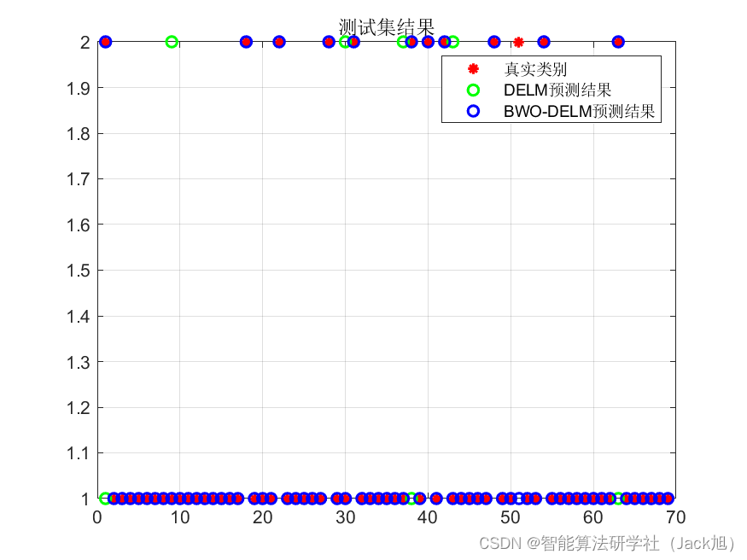747x560 pixels.
Task: Click the x-axis tick label "60"
Action: pyautogui.click(x=593, y=517)
